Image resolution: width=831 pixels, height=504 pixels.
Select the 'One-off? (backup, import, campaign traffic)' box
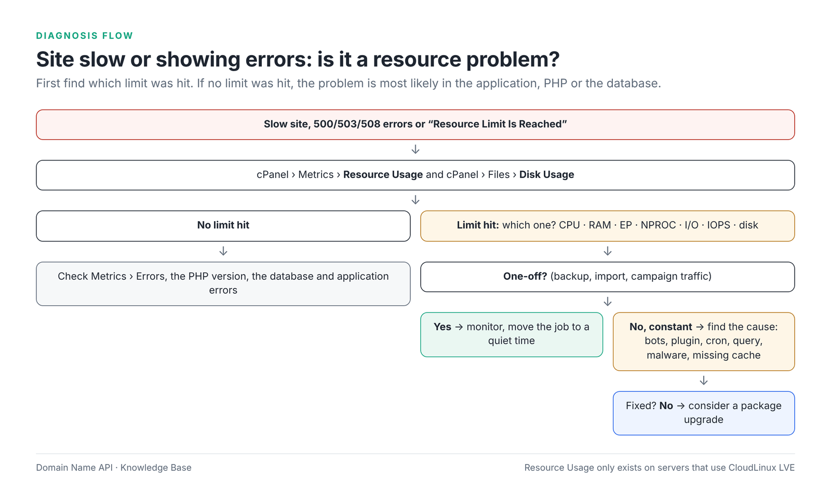[x=608, y=277]
